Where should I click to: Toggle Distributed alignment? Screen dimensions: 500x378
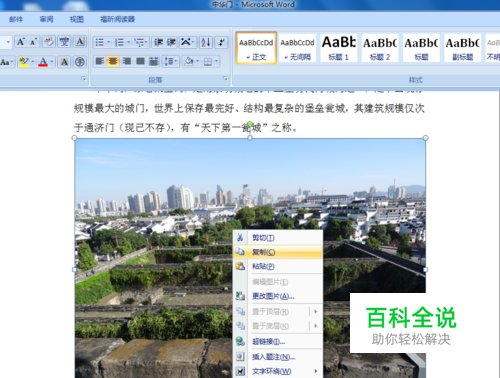(154, 61)
